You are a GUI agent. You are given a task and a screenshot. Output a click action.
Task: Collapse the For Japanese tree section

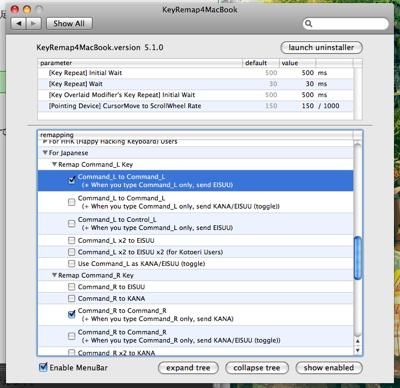[45, 153]
